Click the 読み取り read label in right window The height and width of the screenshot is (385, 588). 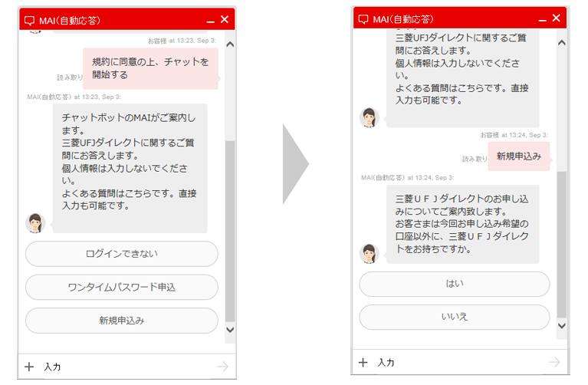(475, 159)
